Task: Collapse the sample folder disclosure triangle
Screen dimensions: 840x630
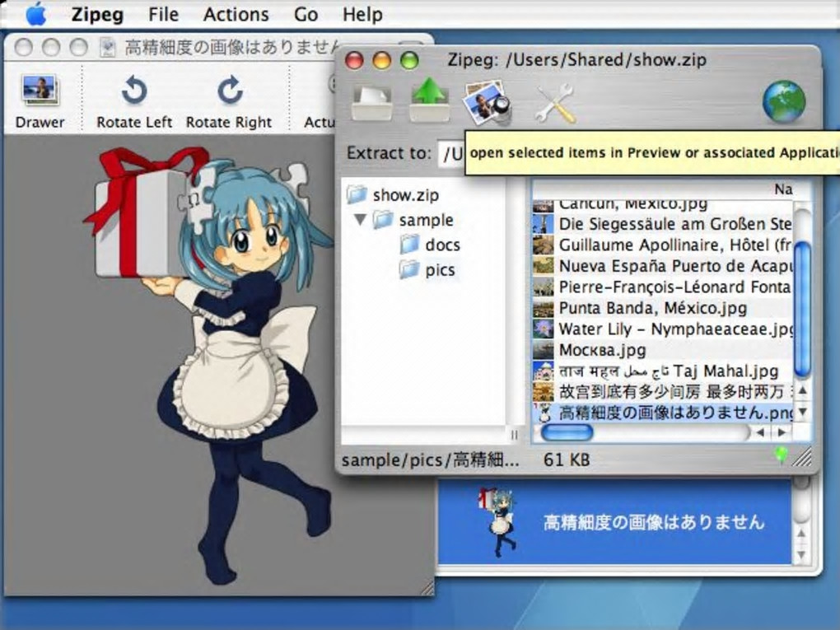Action: point(361,220)
